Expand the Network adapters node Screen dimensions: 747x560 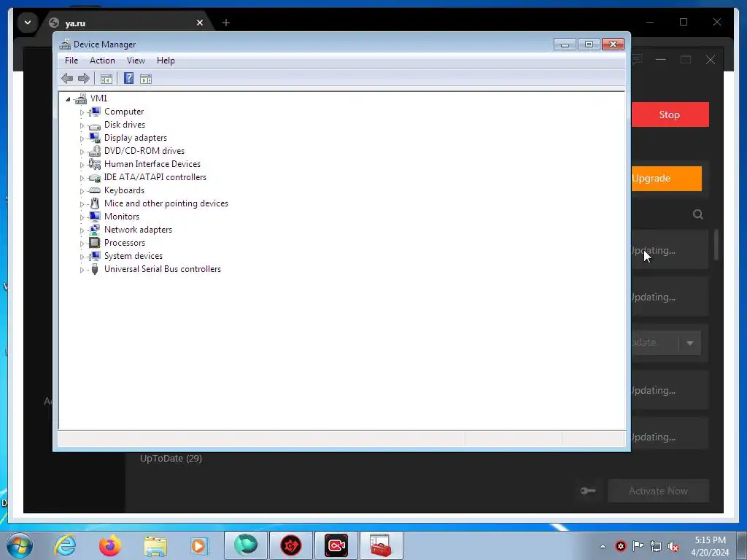(x=82, y=230)
